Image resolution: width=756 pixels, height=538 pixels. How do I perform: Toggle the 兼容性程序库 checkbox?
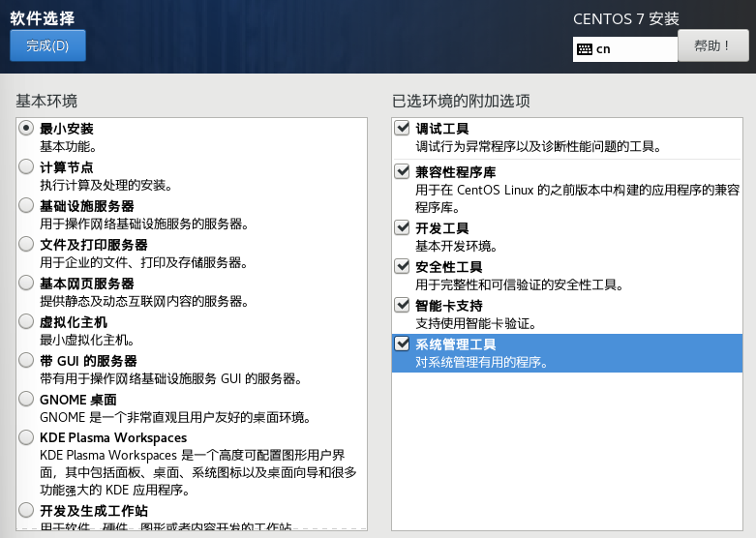point(402,171)
